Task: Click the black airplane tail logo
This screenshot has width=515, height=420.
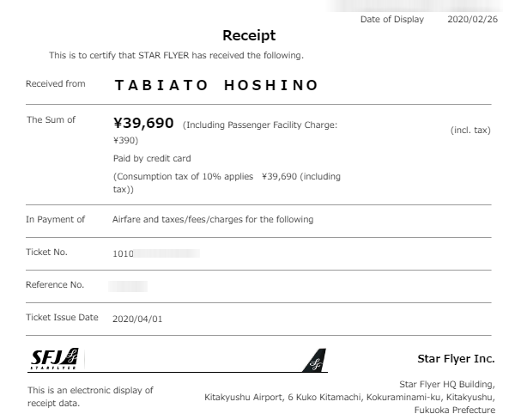Action: [x=315, y=360]
